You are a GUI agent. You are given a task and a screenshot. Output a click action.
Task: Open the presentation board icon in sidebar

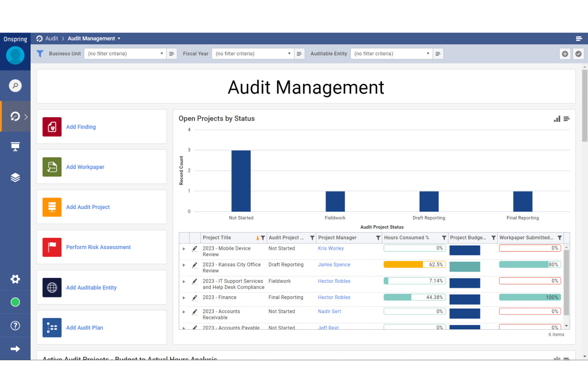tap(15, 147)
